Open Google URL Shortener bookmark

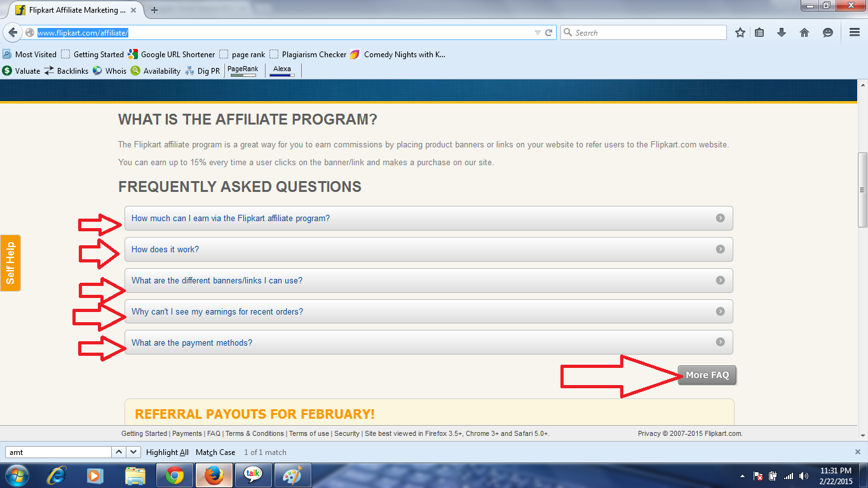click(x=172, y=54)
